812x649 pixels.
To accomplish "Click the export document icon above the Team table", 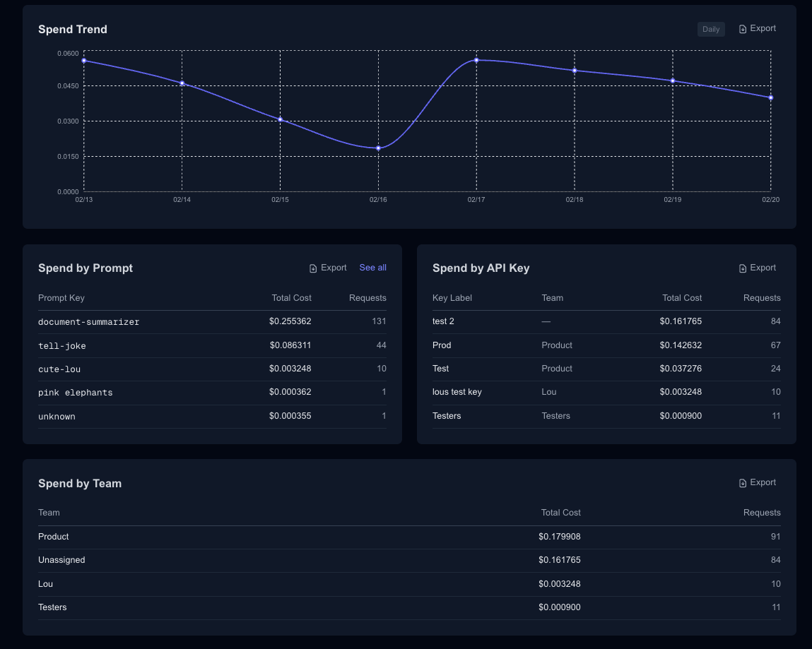I will click(743, 482).
